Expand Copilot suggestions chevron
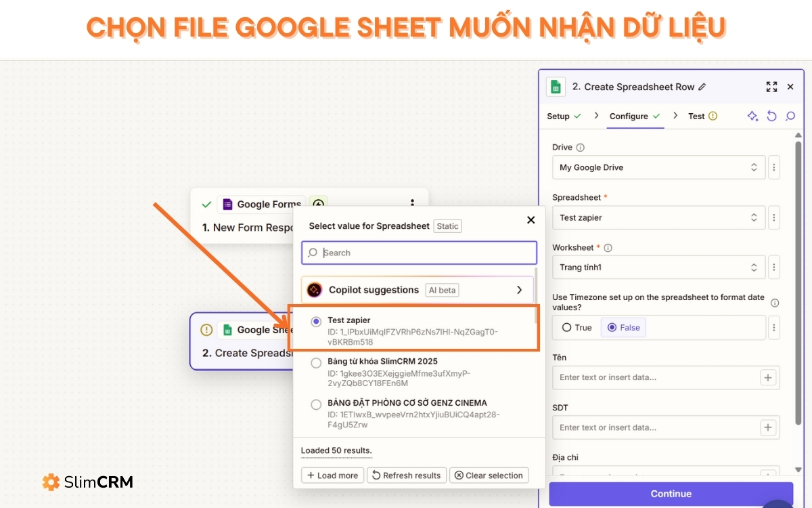This screenshot has height=508, width=812. [519, 290]
